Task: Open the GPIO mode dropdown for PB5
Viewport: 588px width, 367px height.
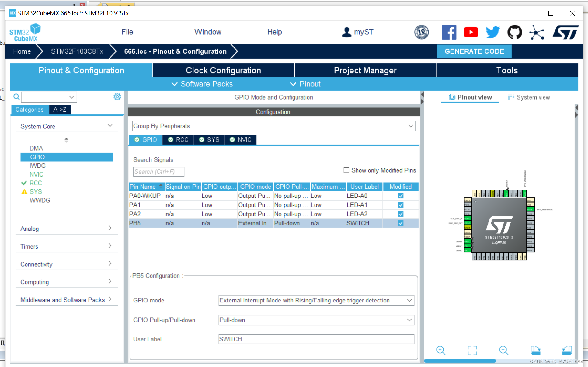Action: point(316,300)
